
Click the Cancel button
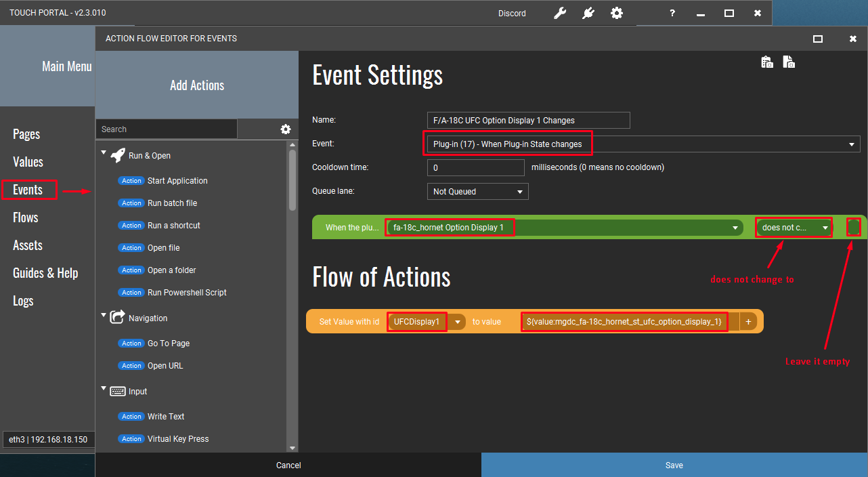pyautogui.click(x=288, y=465)
